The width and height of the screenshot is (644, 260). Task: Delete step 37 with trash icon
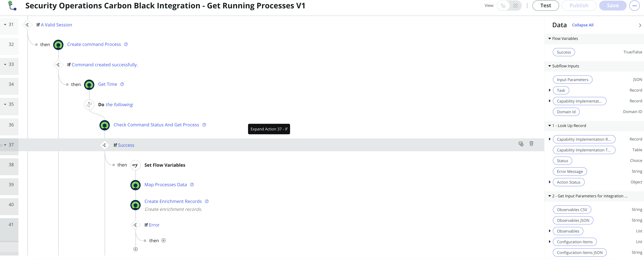(531, 144)
